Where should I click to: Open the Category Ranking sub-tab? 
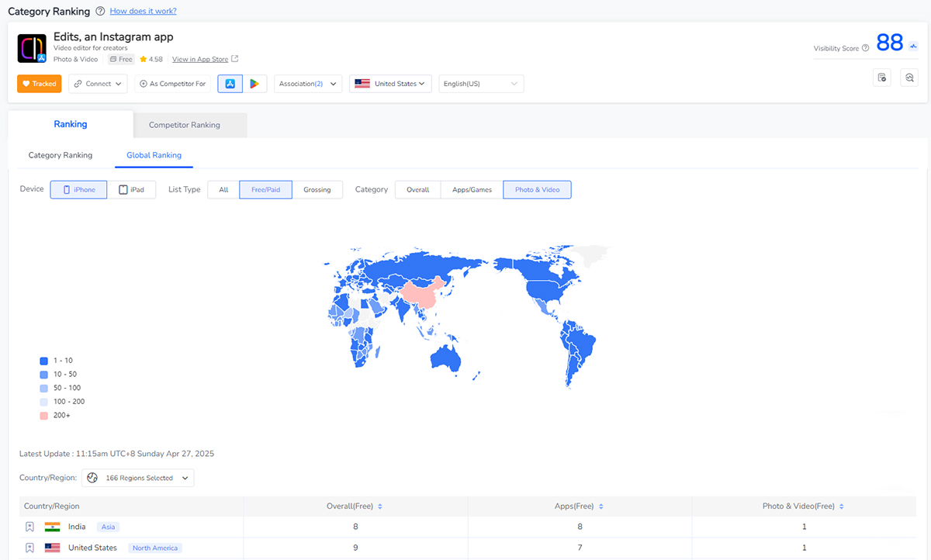61,155
